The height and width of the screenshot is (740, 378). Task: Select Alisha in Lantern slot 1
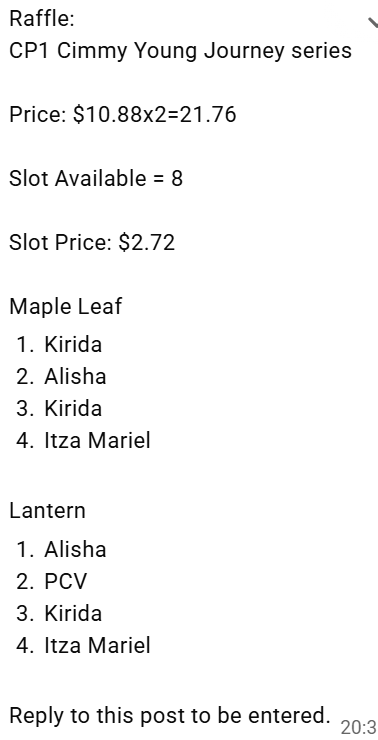pos(75,549)
